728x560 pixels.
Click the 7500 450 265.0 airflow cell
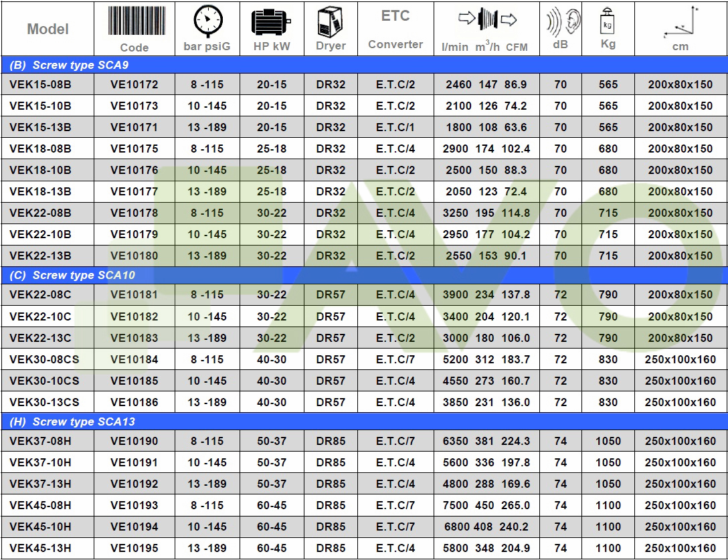point(486,506)
